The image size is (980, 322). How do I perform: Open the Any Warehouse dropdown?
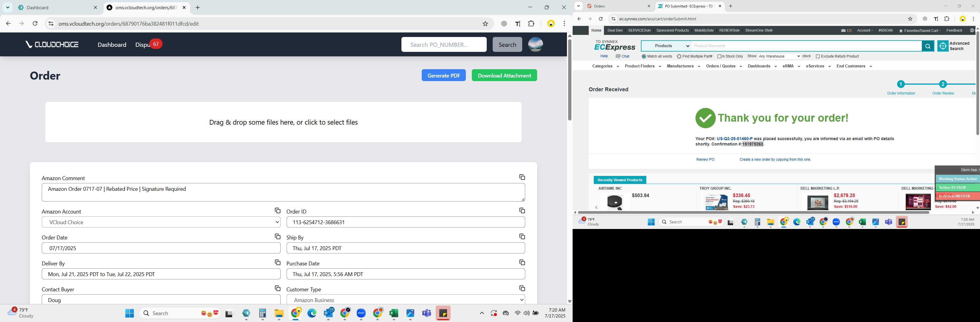779,56
